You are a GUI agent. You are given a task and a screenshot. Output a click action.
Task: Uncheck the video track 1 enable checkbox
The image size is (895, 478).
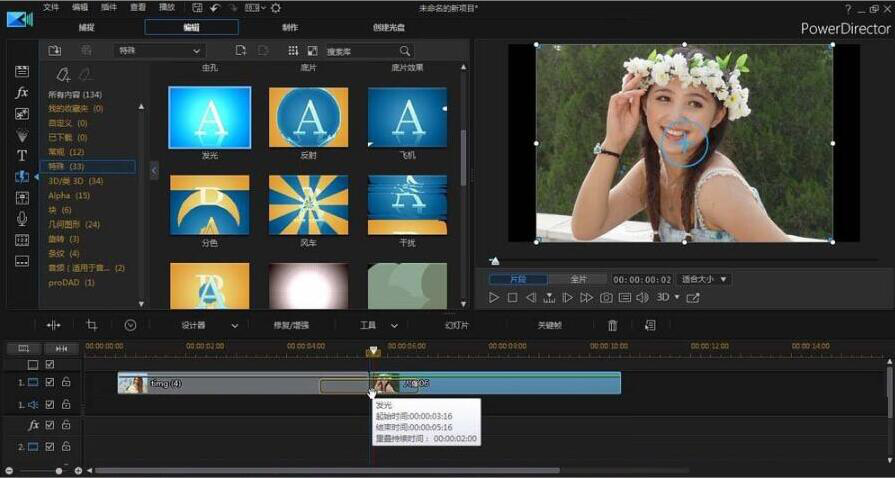coord(50,382)
